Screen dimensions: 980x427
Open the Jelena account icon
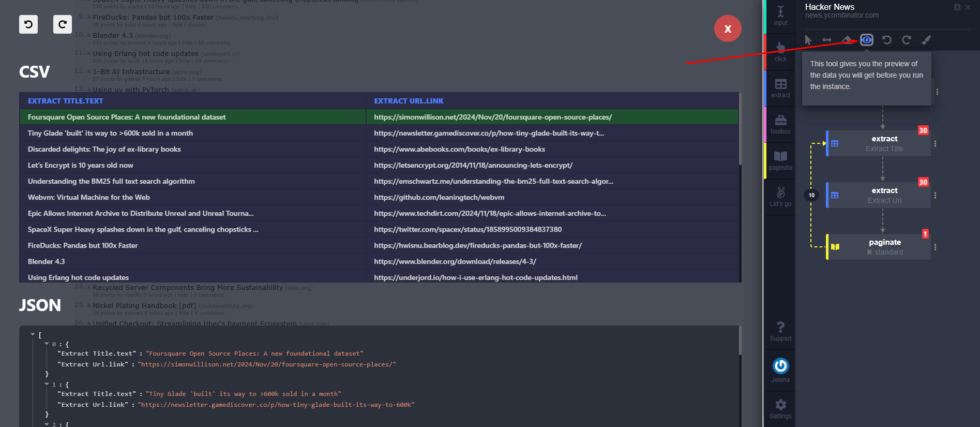coord(780,366)
